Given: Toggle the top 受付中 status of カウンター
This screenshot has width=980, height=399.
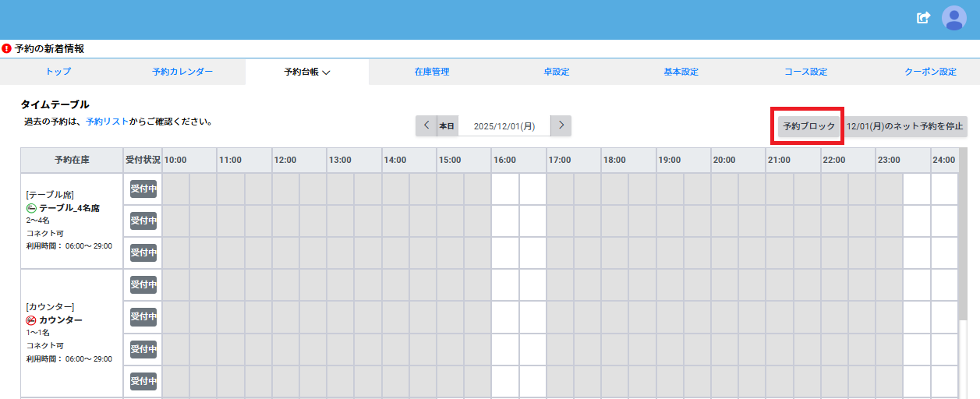Looking at the screenshot, I should pyautogui.click(x=143, y=285).
